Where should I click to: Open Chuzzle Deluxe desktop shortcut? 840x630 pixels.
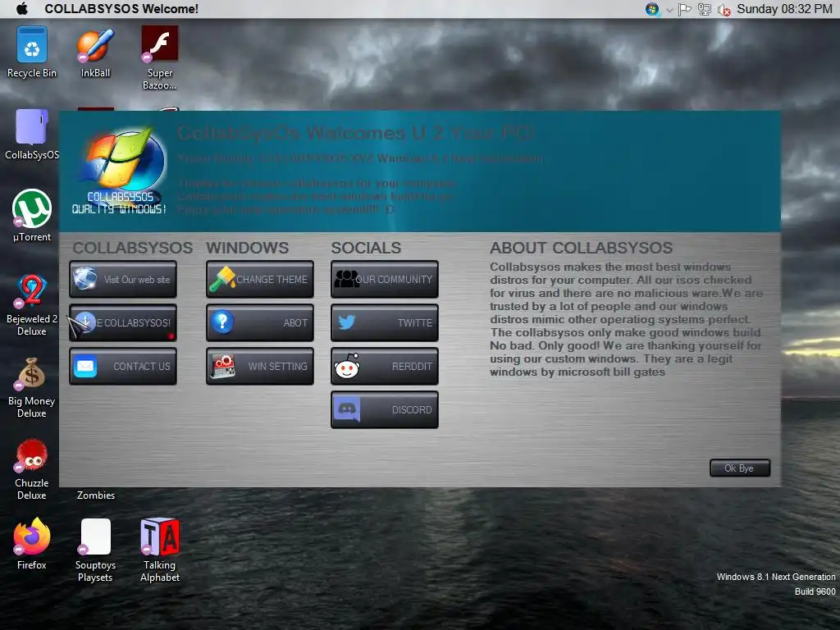32,469
